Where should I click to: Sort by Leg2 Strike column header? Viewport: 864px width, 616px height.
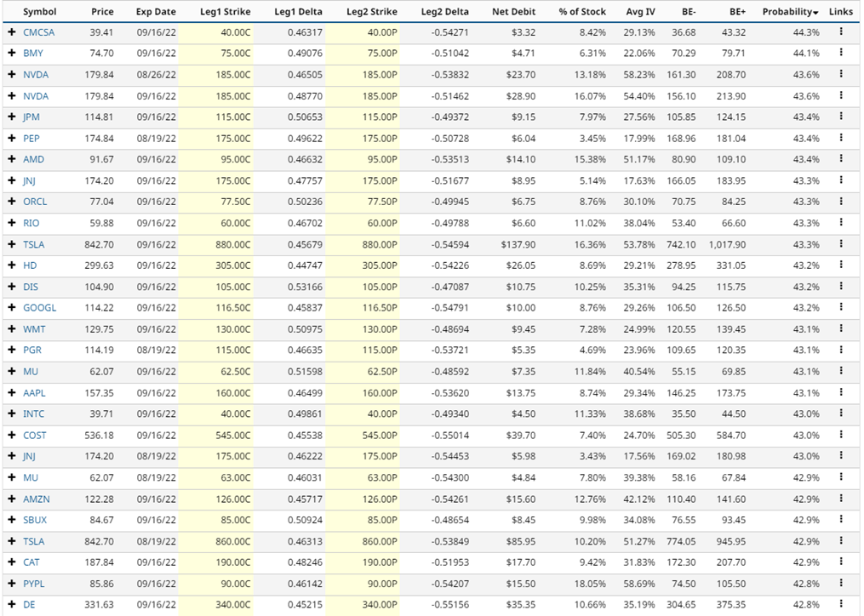[372, 12]
